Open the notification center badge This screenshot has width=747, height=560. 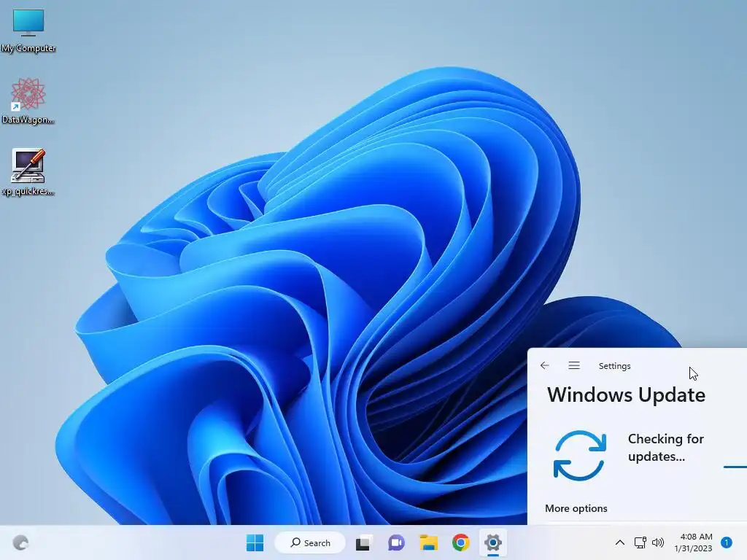point(727,542)
